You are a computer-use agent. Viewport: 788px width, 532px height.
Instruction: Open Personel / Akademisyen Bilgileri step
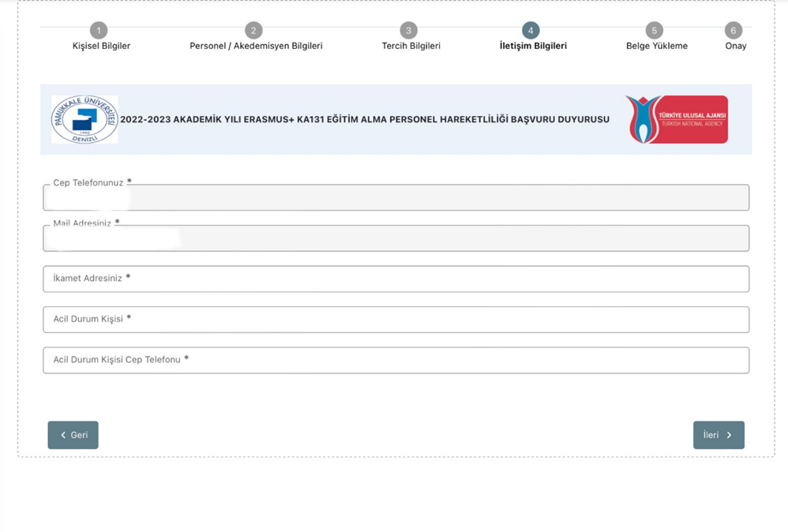pyautogui.click(x=256, y=46)
